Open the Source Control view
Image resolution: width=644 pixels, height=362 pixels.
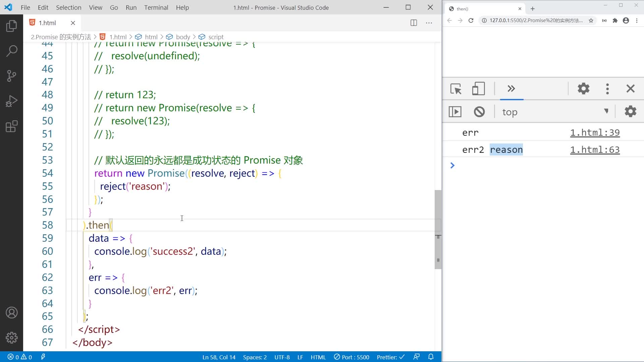click(11, 76)
